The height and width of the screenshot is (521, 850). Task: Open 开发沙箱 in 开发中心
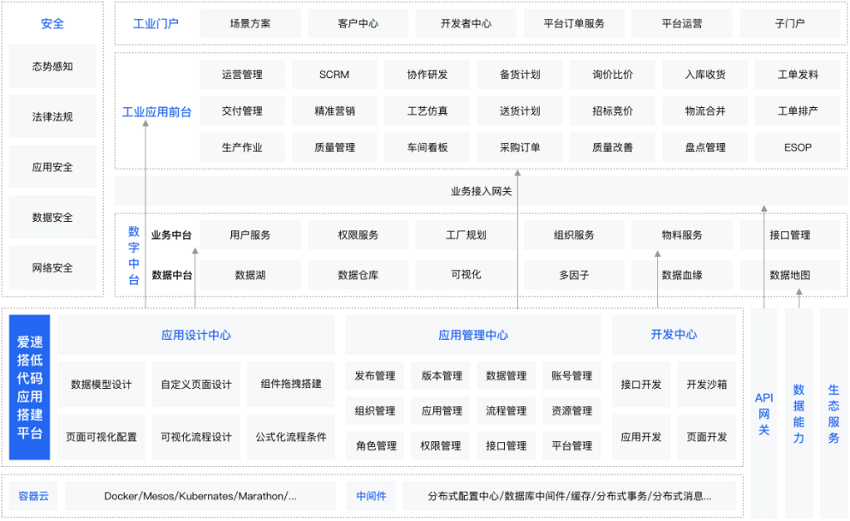(706, 384)
